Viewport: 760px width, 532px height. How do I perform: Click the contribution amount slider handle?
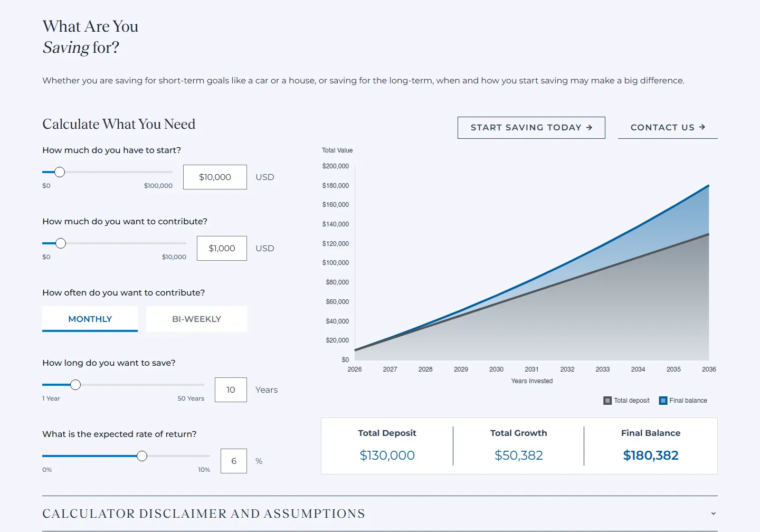click(x=61, y=243)
